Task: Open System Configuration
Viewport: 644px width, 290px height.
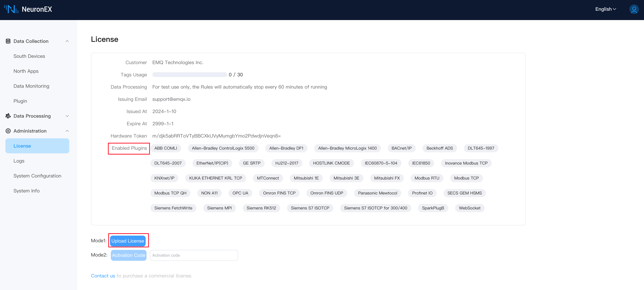Action: [x=37, y=176]
